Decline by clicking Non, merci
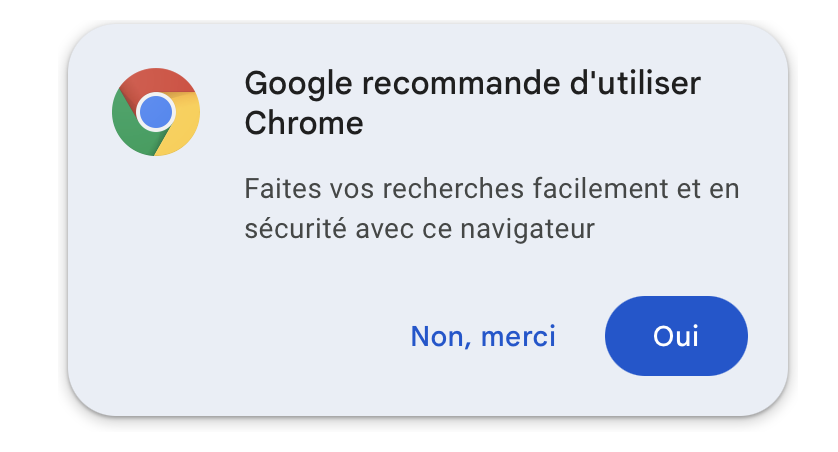 point(483,337)
